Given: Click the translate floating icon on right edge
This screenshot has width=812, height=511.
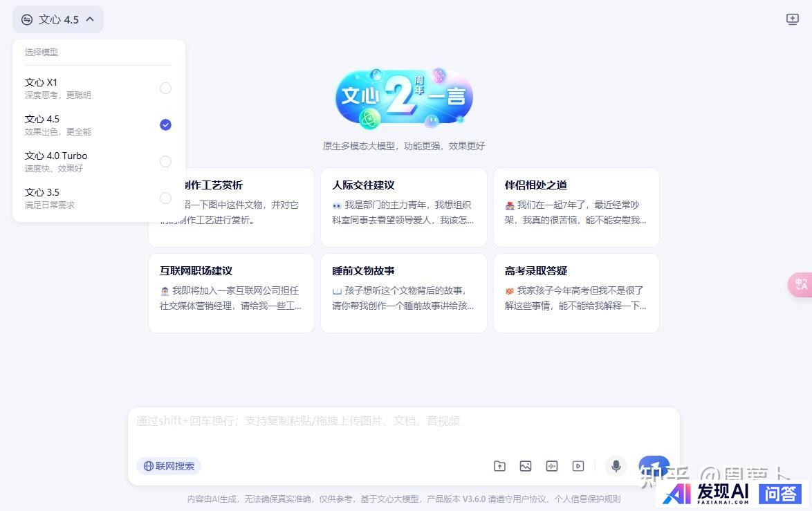Looking at the screenshot, I should click(x=800, y=284).
